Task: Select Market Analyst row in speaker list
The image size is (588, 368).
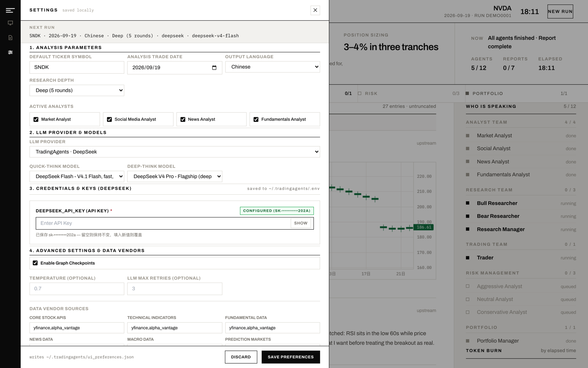Action: point(521,136)
